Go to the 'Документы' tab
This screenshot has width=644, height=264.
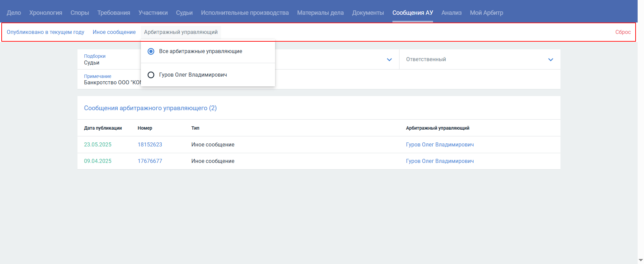pos(368,13)
